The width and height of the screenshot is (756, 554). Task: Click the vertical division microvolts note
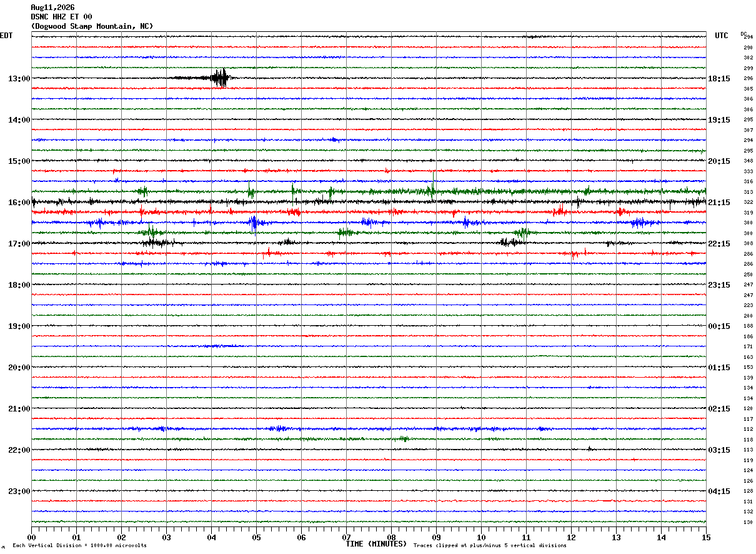[79, 546]
